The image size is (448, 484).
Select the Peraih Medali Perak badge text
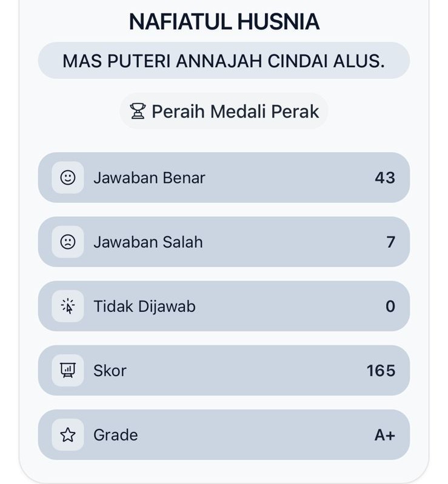(235, 111)
